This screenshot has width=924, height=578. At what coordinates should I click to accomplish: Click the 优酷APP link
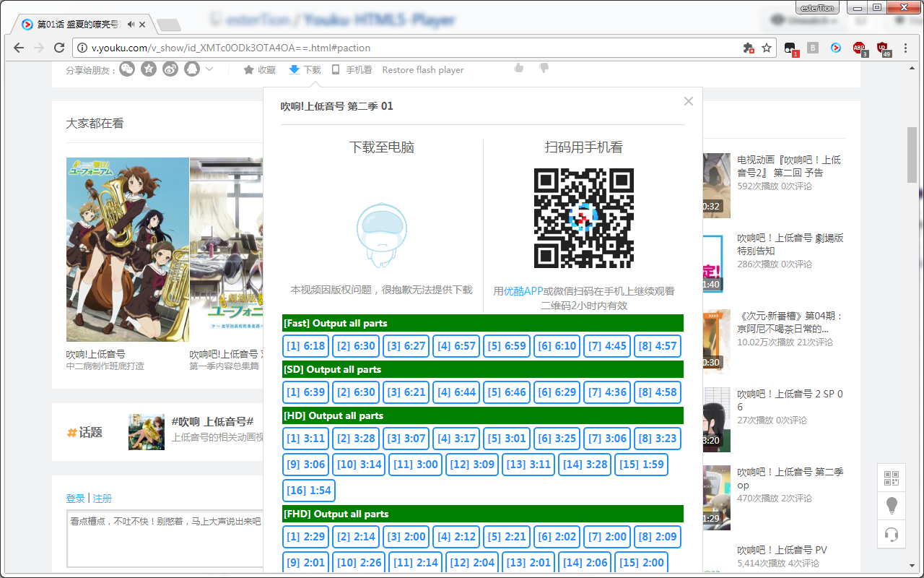pos(523,291)
